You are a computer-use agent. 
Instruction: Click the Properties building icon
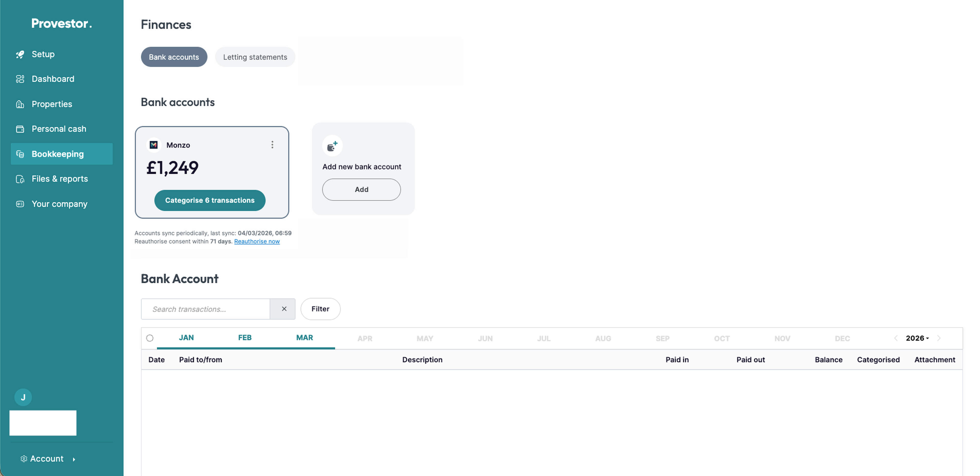pyautogui.click(x=20, y=104)
